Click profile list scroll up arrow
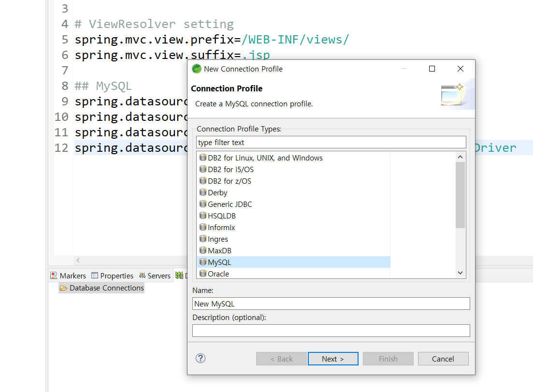The width and height of the screenshot is (533, 392). pyautogui.click(x=460, y=157)
